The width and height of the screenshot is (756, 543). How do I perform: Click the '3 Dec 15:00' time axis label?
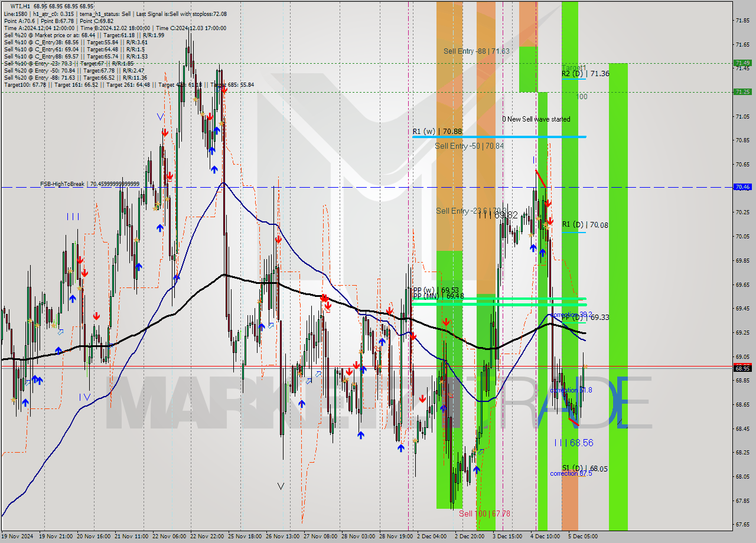pyautogui.click(x=507, y=537)
